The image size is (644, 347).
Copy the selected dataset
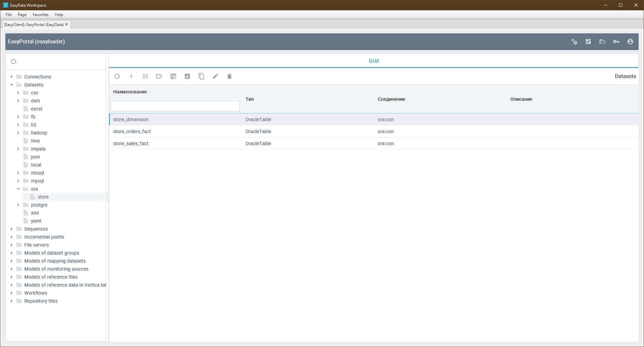[201, 76]
